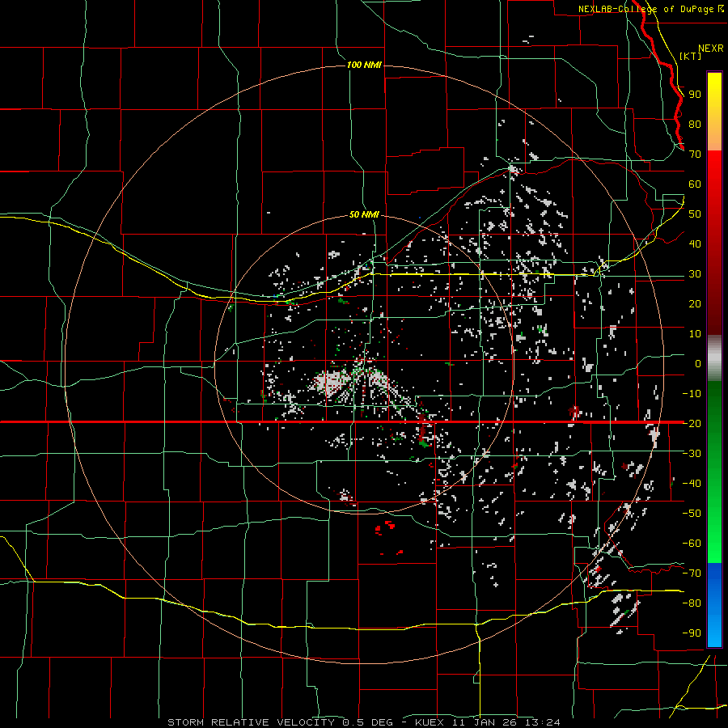
Task: Click the positive 10 scale value
Action: (x=695, y=334)
